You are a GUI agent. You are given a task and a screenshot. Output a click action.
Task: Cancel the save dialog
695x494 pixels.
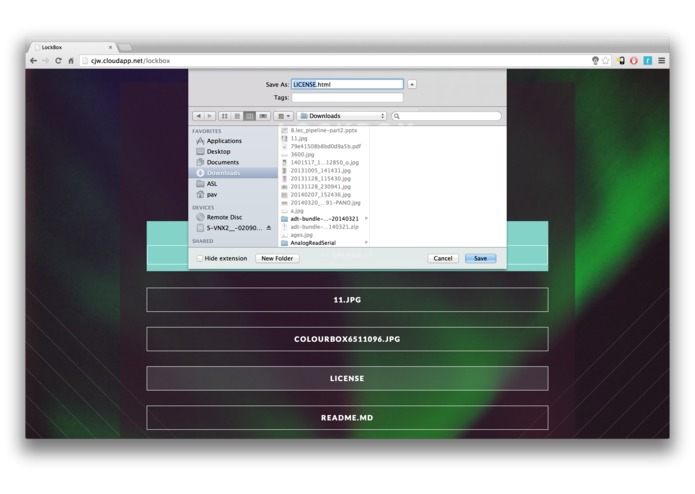click(443, 258)
